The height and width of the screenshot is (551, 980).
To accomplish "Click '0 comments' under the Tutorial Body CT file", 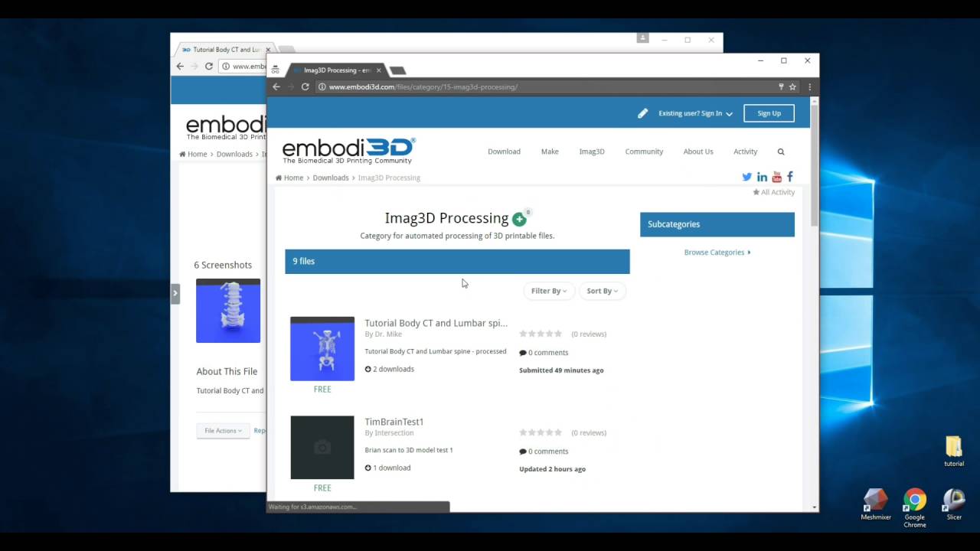I will point(544,353).
